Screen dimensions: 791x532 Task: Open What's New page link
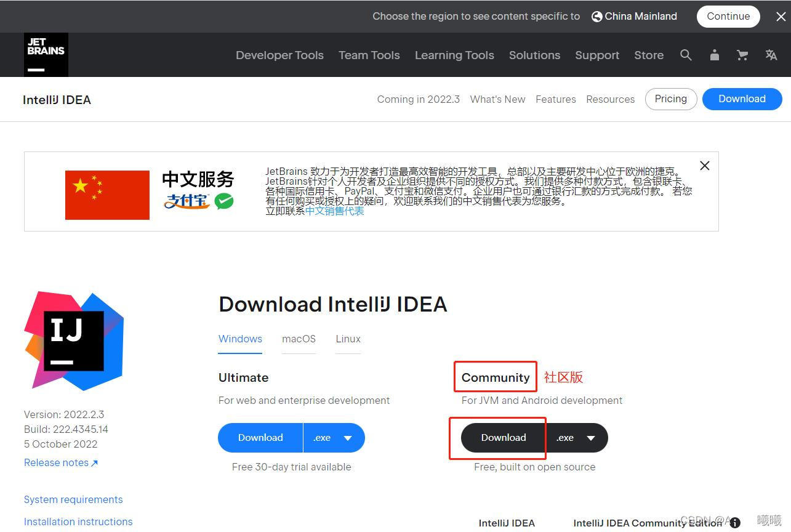coord(497,99)
